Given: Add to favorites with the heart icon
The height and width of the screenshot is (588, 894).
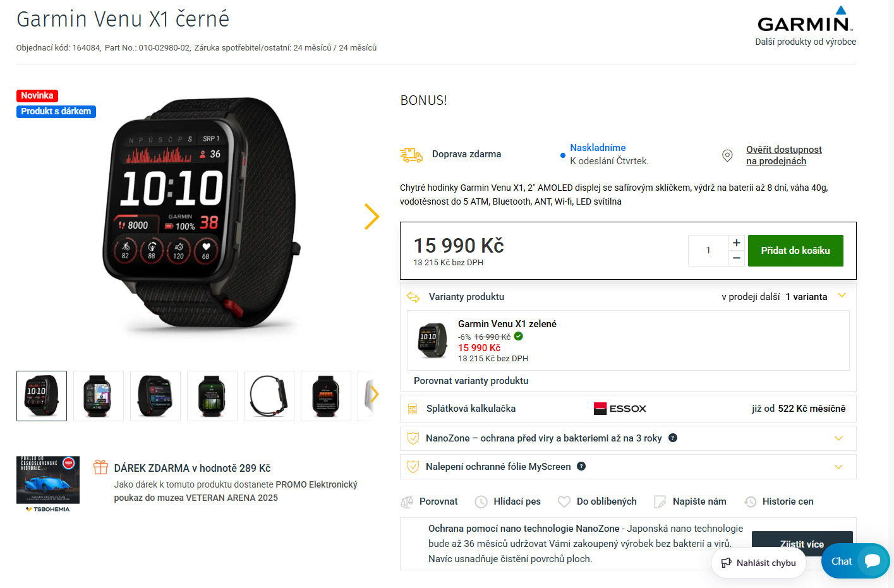Looking at the screenshot, I should click(x=564, y=501).
